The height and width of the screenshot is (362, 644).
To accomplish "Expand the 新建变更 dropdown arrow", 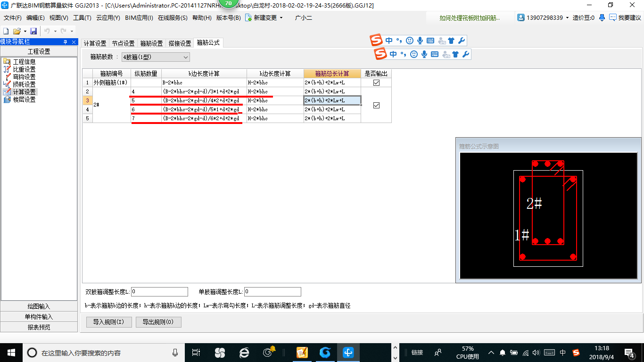I will pyautogui.click(x=281, y=18).
